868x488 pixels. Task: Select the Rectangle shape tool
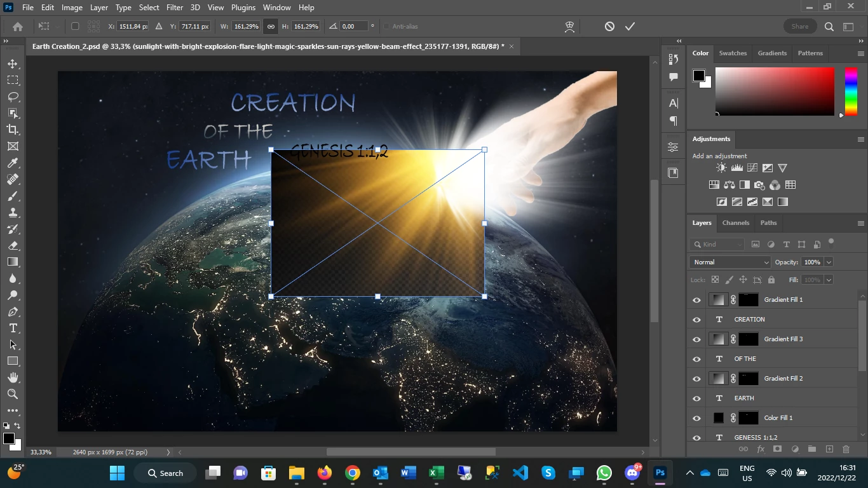coord(13,361)
